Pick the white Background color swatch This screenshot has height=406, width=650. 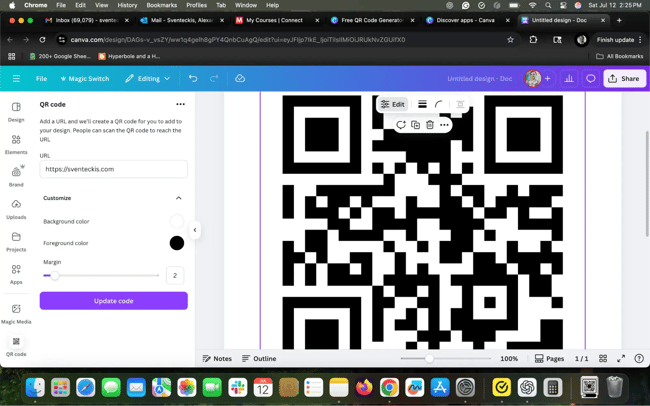coord(177,221)
